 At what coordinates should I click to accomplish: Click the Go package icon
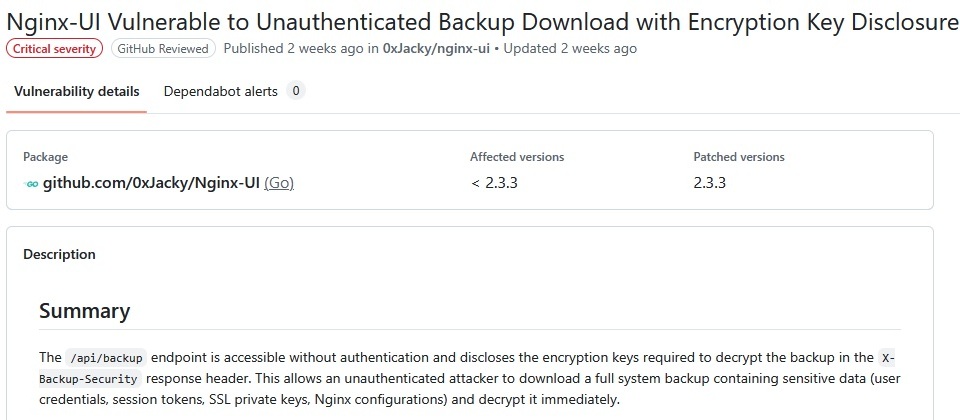point(31,183)
